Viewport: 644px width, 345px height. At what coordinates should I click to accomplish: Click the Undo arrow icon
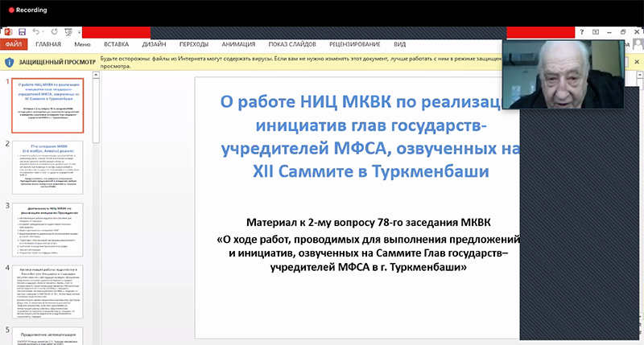click(36, 31)
